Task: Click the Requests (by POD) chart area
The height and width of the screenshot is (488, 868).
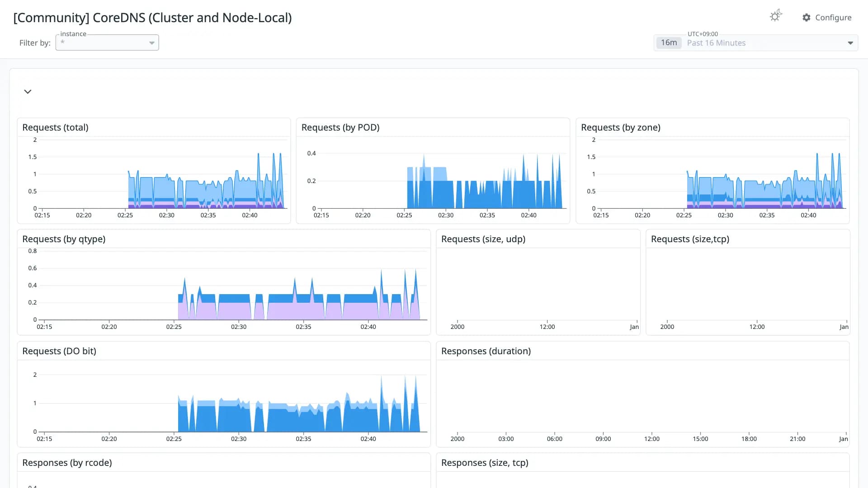Action: click(x=442, y=174)
